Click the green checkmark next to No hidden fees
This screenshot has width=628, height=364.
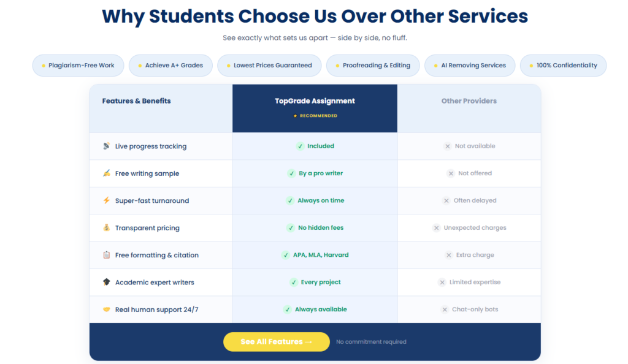point(291,227)
